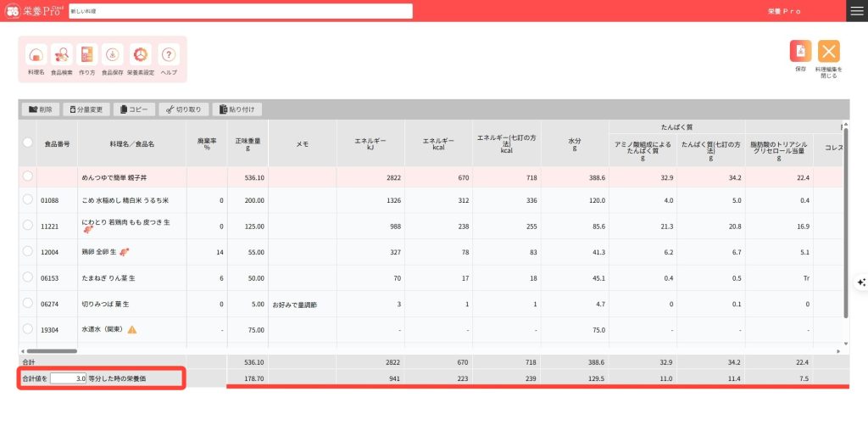Click the たんぱく質 group header
The image size is (868, 431).
coord(677,127)
